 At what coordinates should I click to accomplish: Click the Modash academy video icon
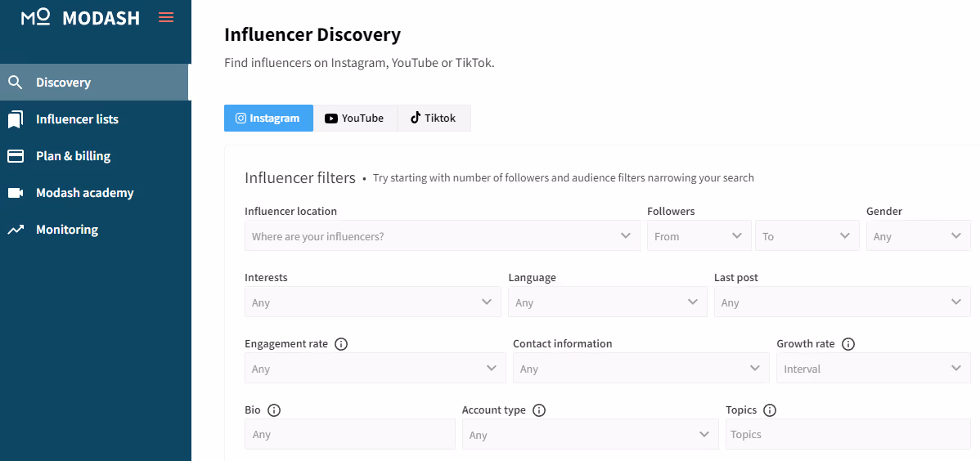(15, 193)
